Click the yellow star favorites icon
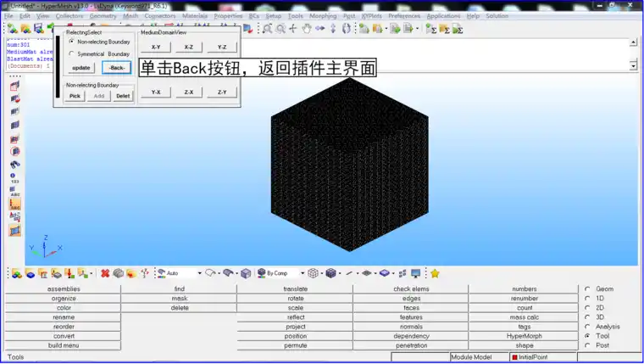 point(435,273)
